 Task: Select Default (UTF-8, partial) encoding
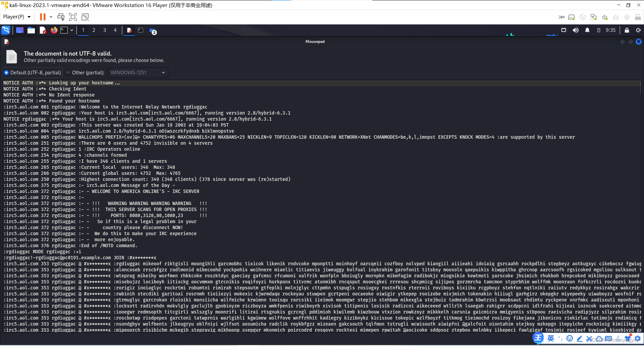coord(33,73)
